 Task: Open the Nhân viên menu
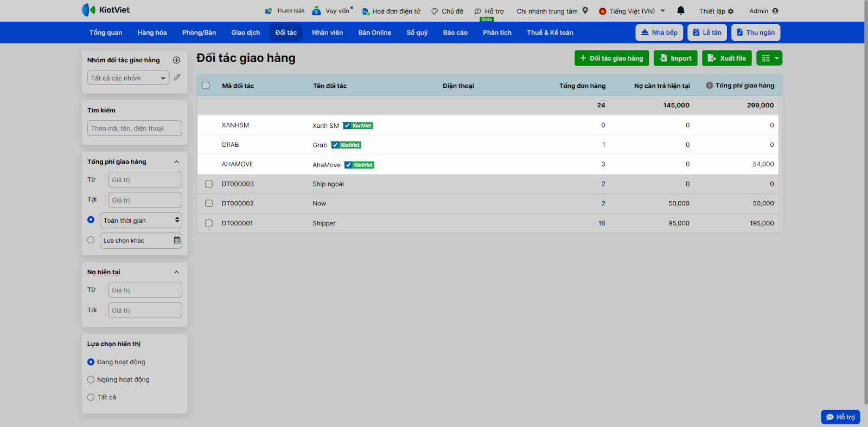coord(328,33)
